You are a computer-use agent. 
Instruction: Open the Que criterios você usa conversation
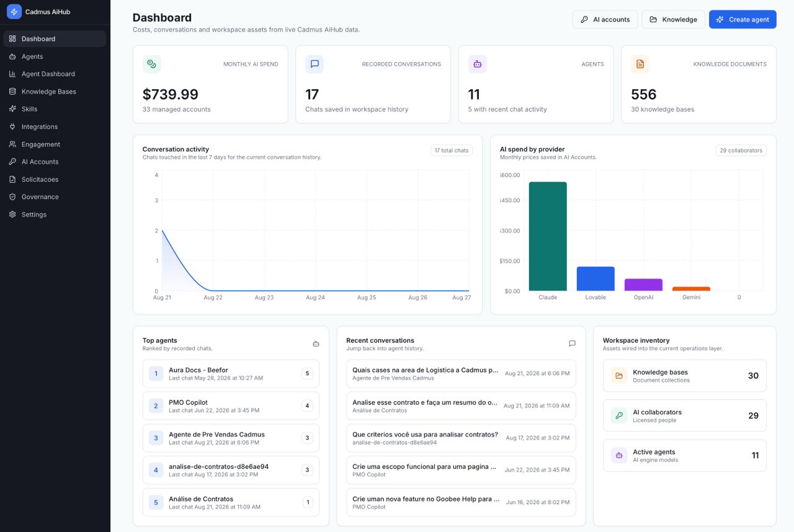461,438
